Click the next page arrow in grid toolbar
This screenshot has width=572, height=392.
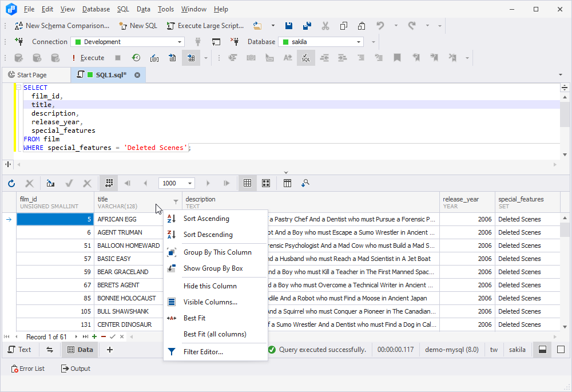[208, 183]
